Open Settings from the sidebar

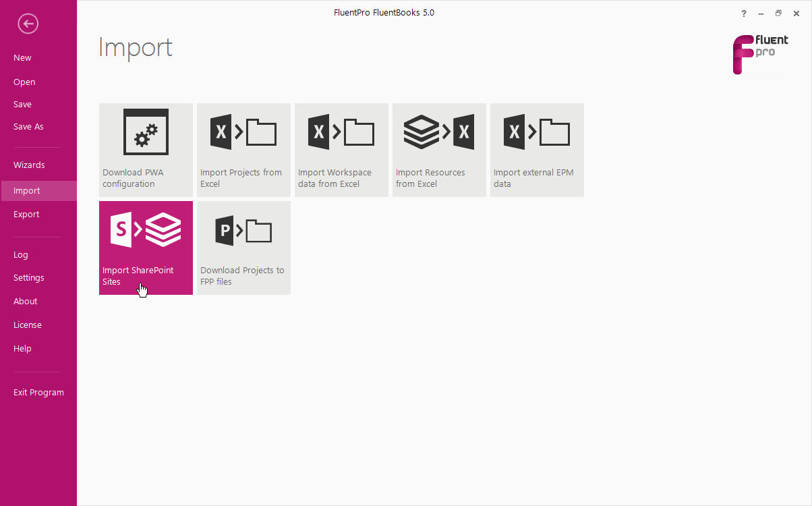[29, 278]
